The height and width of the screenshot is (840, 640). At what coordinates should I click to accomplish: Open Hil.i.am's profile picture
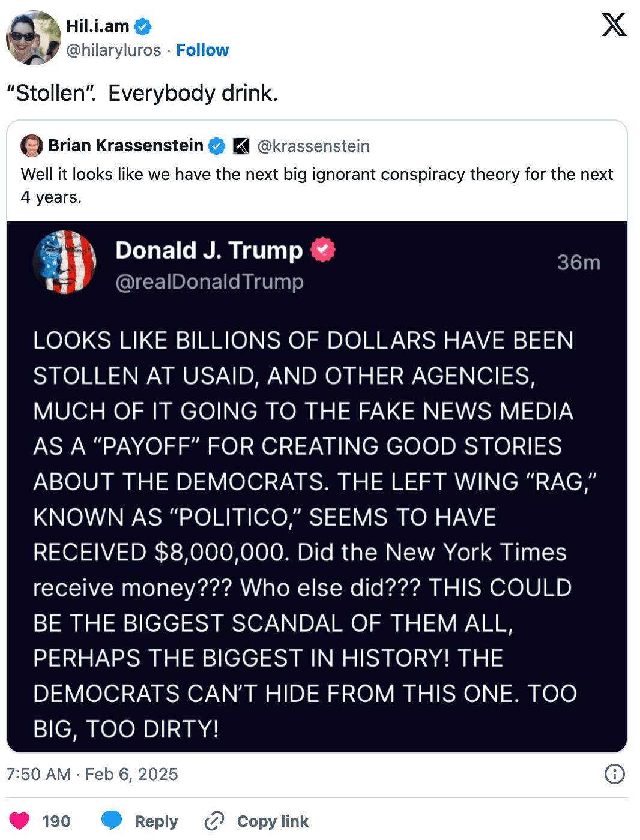33,37
